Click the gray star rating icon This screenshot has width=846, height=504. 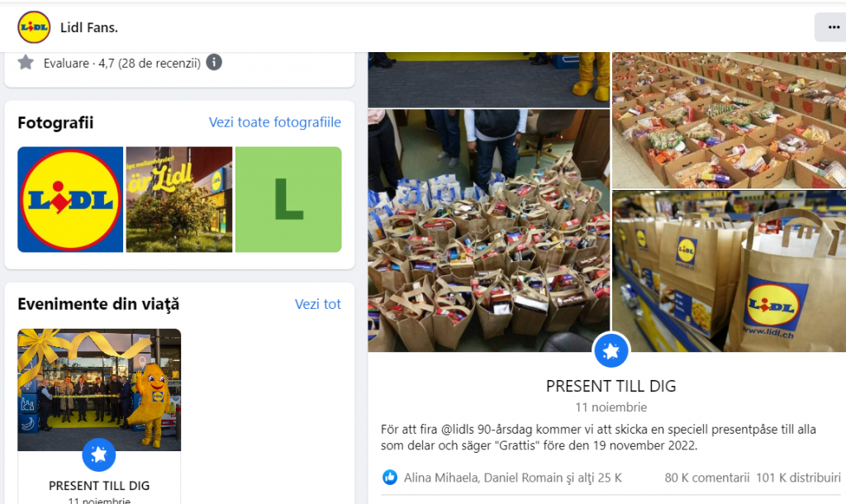pos(26,63)
